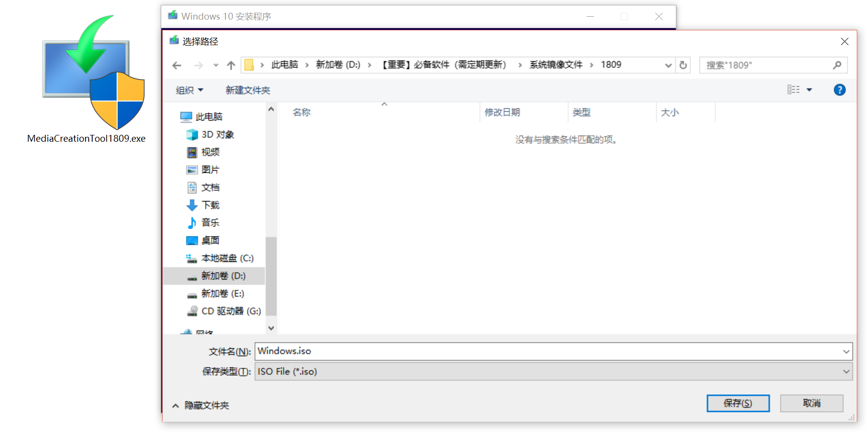This screenshot has width=868, height=436.
Task: Open the help question mark icon
Action: click(x=840, y=90)
